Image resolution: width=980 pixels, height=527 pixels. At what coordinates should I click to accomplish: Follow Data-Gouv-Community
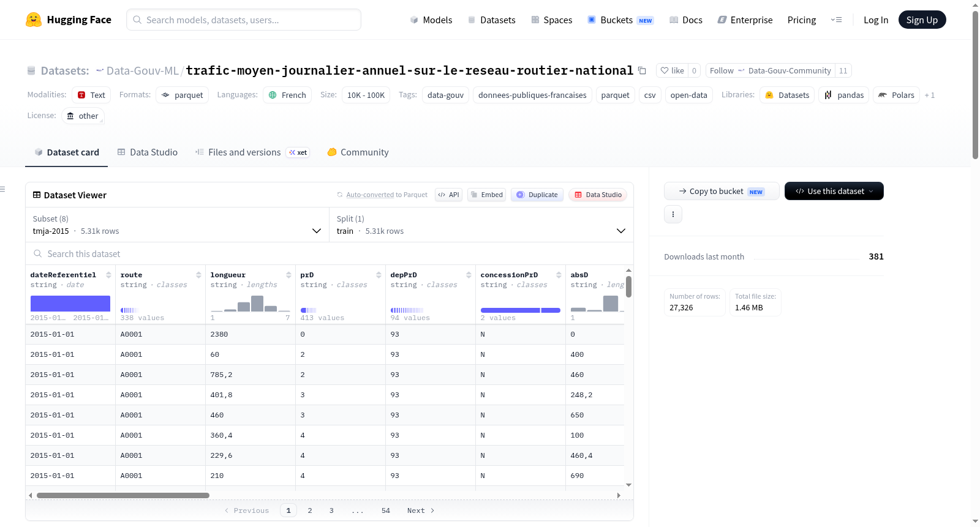pyautogui.click(x=771, y=70)
